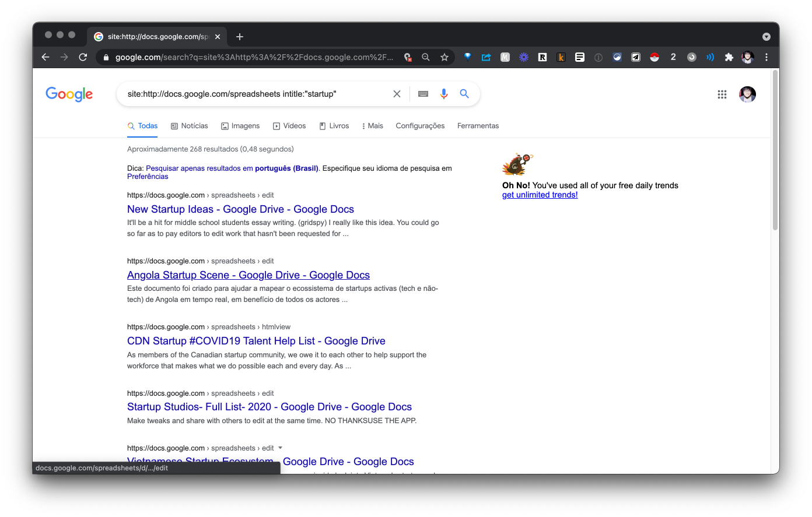Screen dimensions: 812x517
Task: Expand dropdown arrow beside last result URL
Action: pos(280,448)
